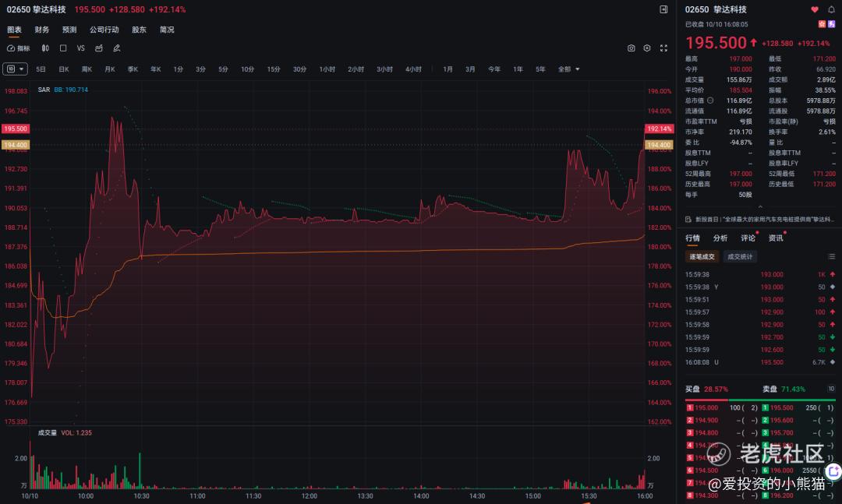This screenshot has height=504, width=842.
Task: Select the 周K chart period
Action: [87, 69]
